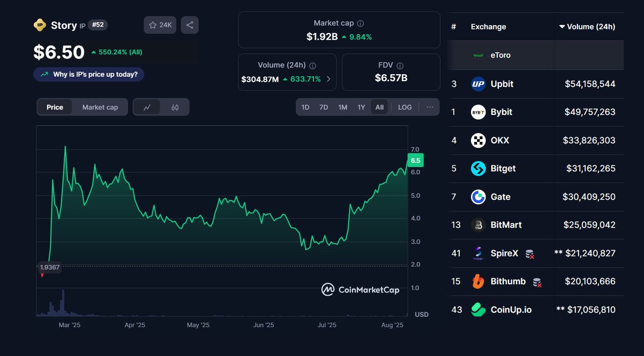Click Bybit volume $49,757,263
This screenshot has width=644, height=356.
click(x=590, y=112)
